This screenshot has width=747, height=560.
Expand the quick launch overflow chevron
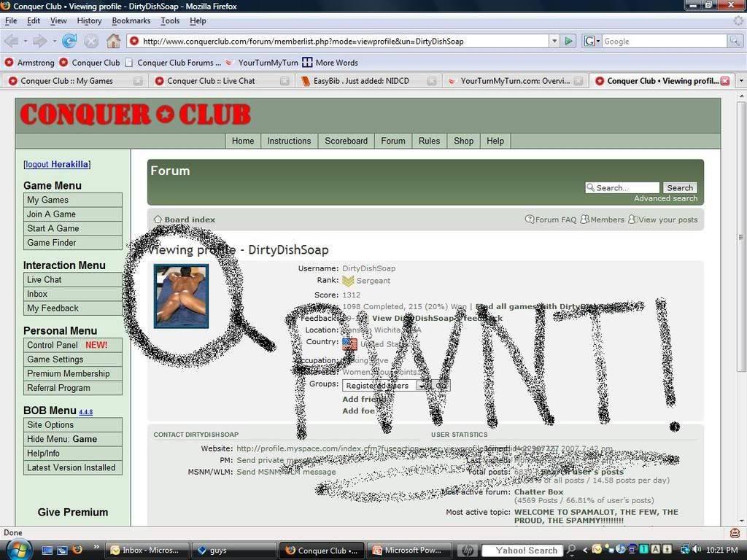pyautogui.click(x=96, y=547)
